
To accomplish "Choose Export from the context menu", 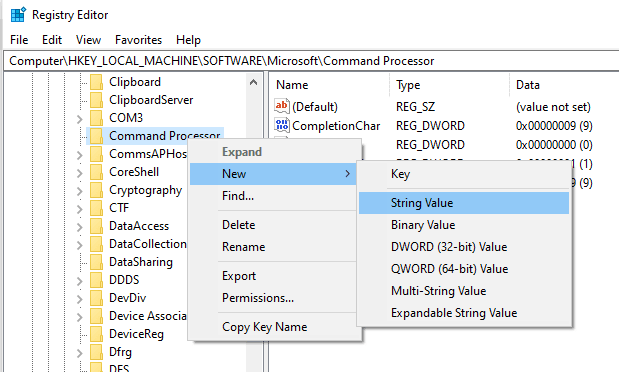I will click(274, 276).
